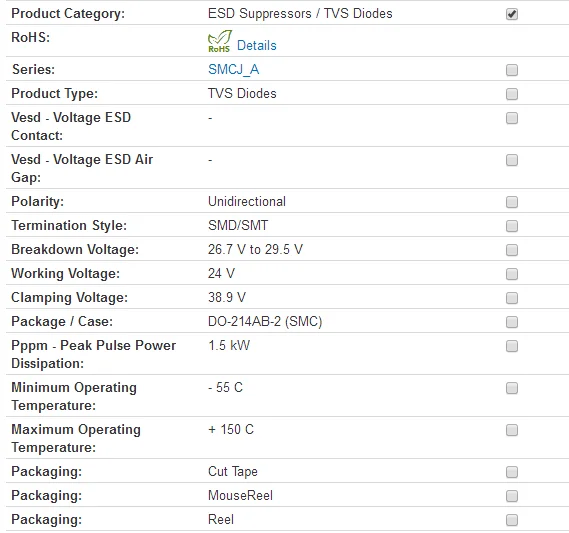
Task: Select the 'TVS Diodes' product type value
Action: click(x=242, y=93)
